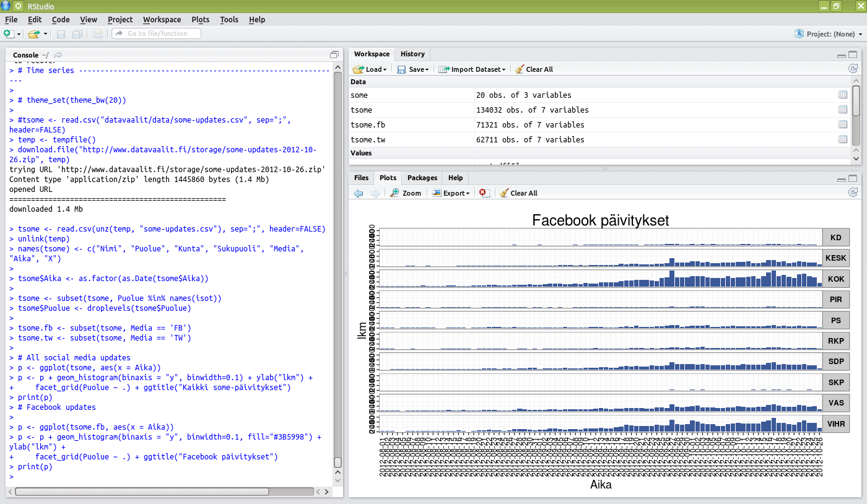Open the Project: (None) menu
This screenshot has height=504, width=867.
pos(829,34)
